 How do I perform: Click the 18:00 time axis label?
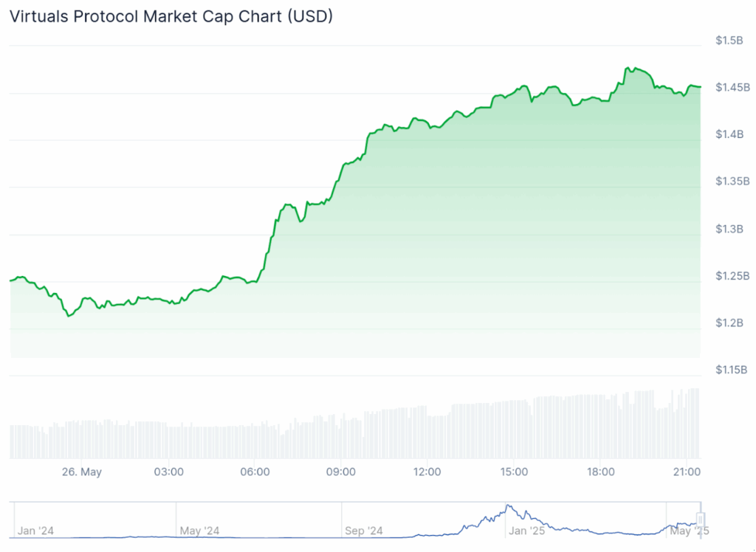600,472
